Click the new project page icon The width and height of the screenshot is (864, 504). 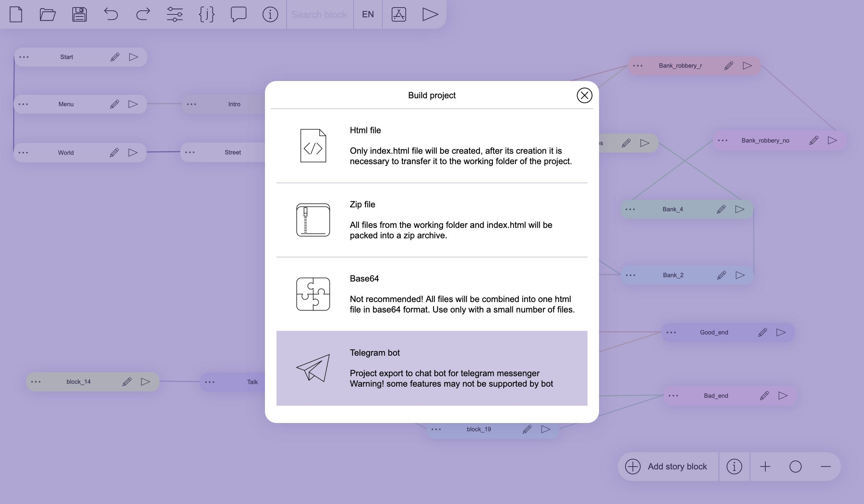pyautogui.click(x=16, y=14)
